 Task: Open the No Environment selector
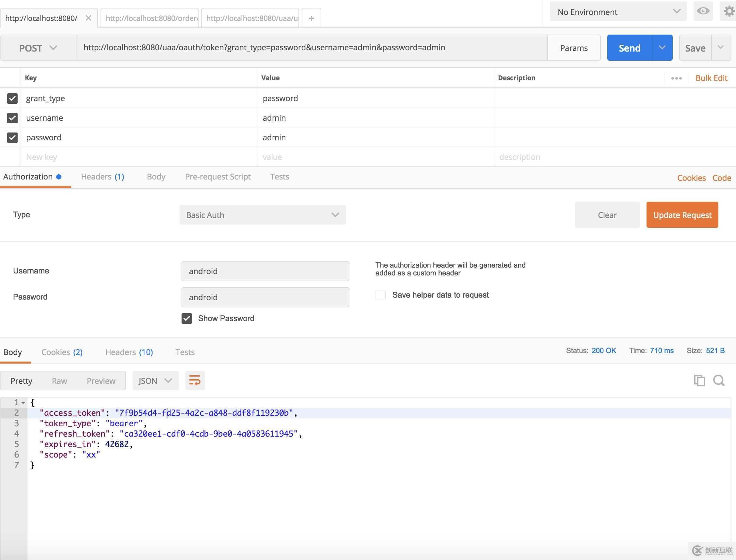(618, 12)
